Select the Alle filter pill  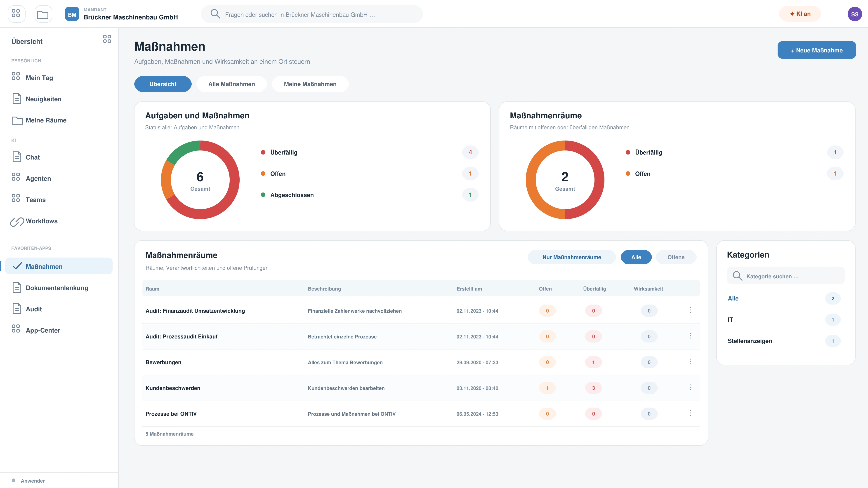point(636,257)
